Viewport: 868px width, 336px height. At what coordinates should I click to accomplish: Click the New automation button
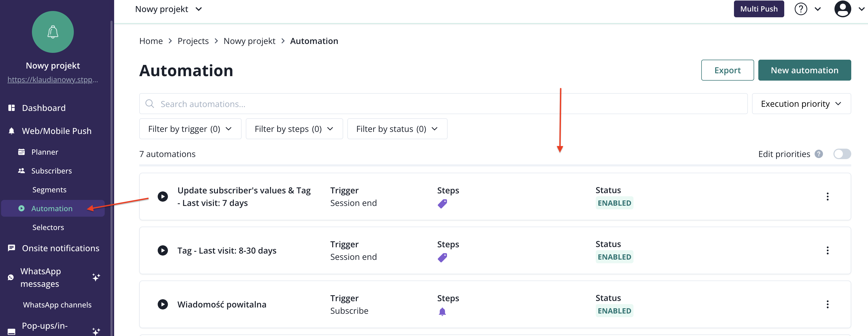click(804, 70)
